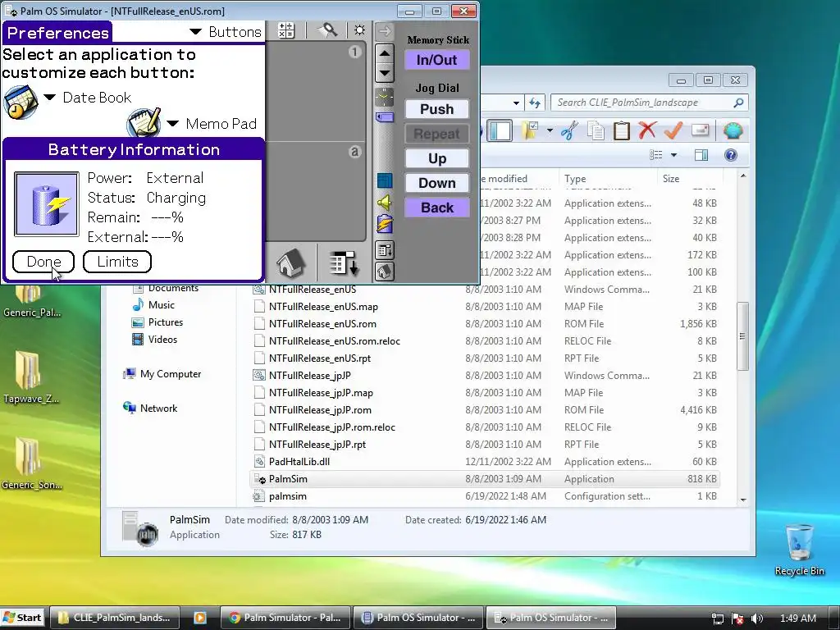This screenshot has width=840, height=630.
Task: Switch to CLIE_PalmSim_lands taskbar item
Action: coord(114,618)
